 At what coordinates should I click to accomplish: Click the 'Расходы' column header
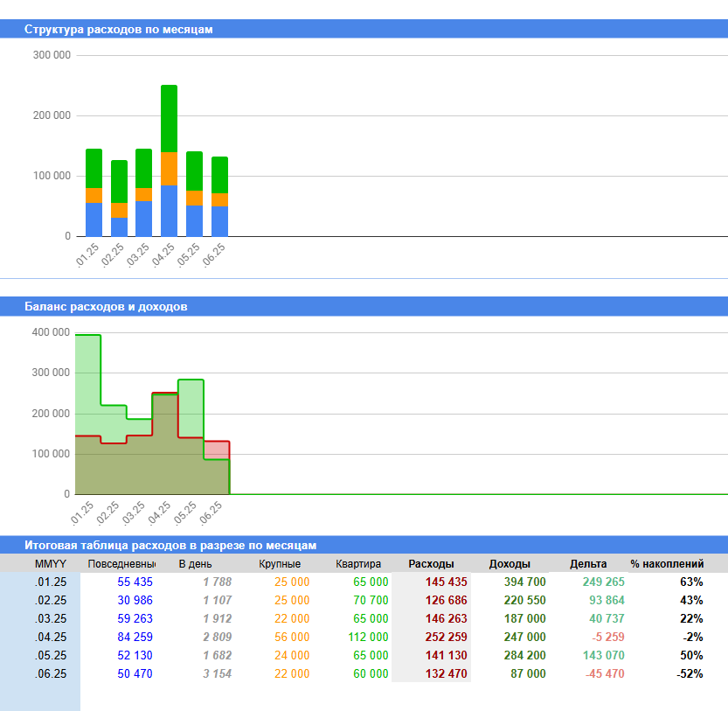pyautogui.click(x=432, y=564)
